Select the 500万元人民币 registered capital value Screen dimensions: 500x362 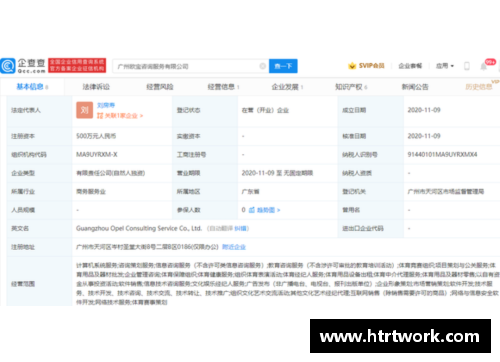coord(96,136)
